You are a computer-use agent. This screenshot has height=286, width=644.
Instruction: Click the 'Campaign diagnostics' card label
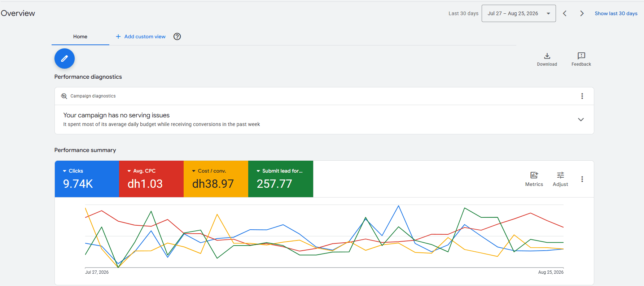(93, 96)
